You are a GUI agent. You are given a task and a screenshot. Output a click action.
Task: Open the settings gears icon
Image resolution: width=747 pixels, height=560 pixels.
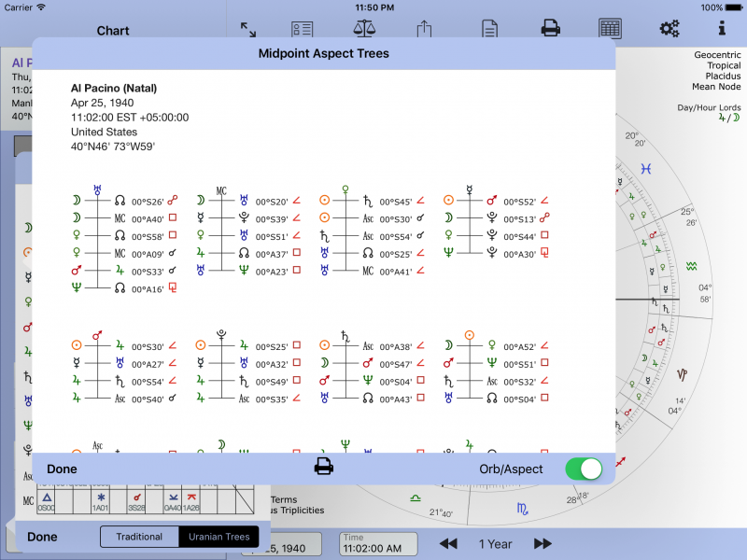[669, 28]
